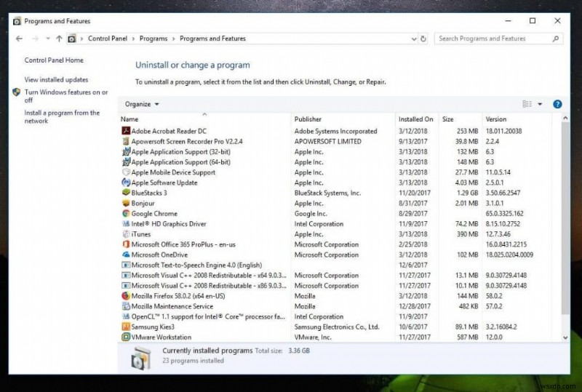The width and height of the screenshot is (582, 392).
Task: Click the refresh icon beside the address bar
Action: pos(423,39)
